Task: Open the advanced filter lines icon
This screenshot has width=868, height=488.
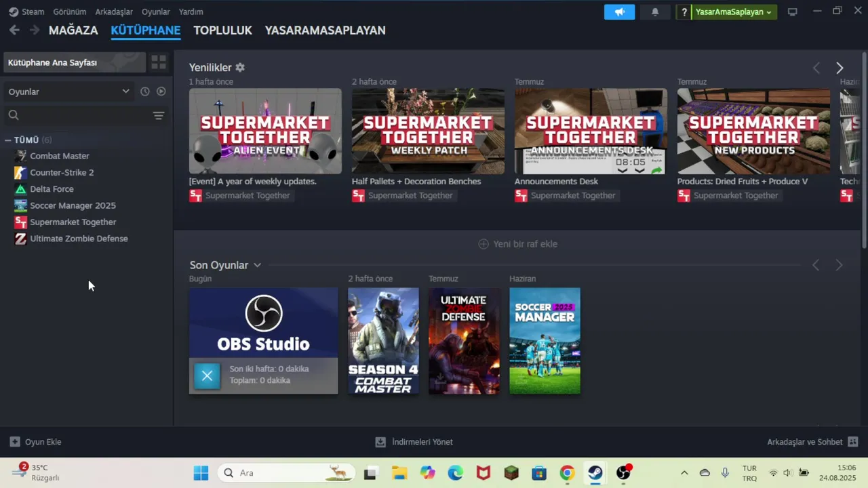Action: coord(159,116)
